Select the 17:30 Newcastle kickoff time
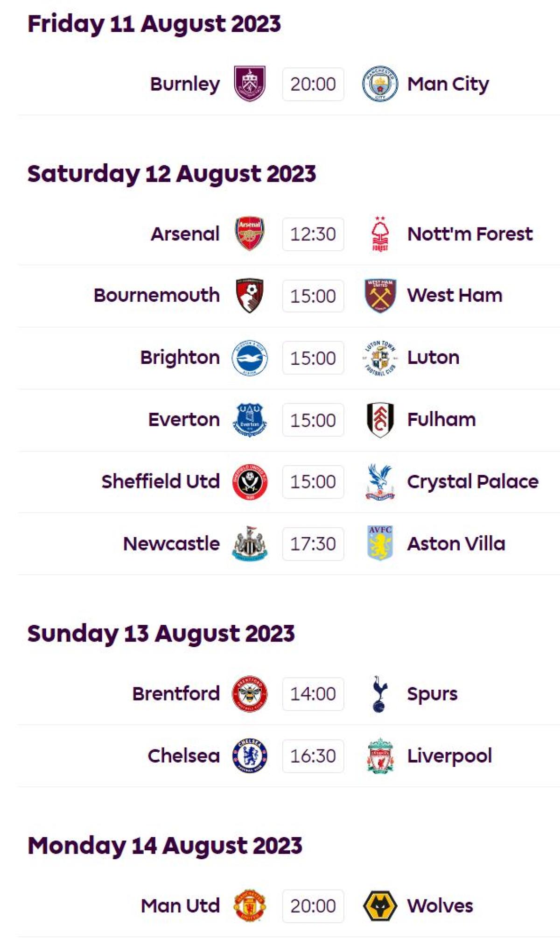 (x=313, y=544)
